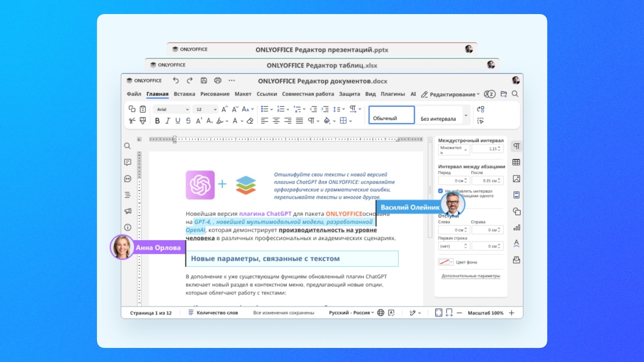
Task: Toggle Bold formatting
Action: click(x=157, y=121)
